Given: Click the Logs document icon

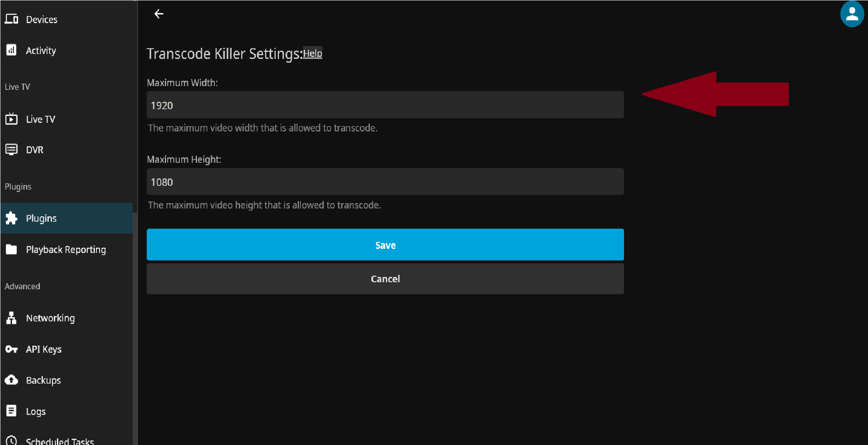Looking at the screenshot, I should pos(12,411).
